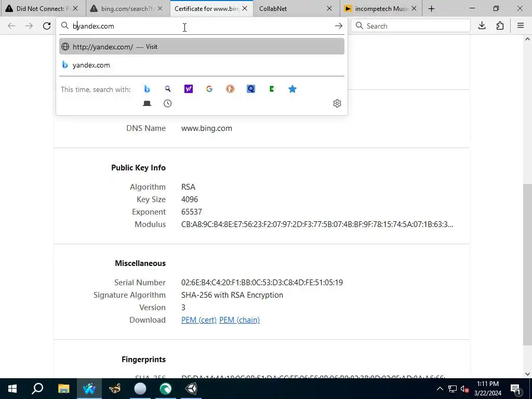Open a new tab with the plus button
Screen dimensions: 532x399
click(432, 9)
